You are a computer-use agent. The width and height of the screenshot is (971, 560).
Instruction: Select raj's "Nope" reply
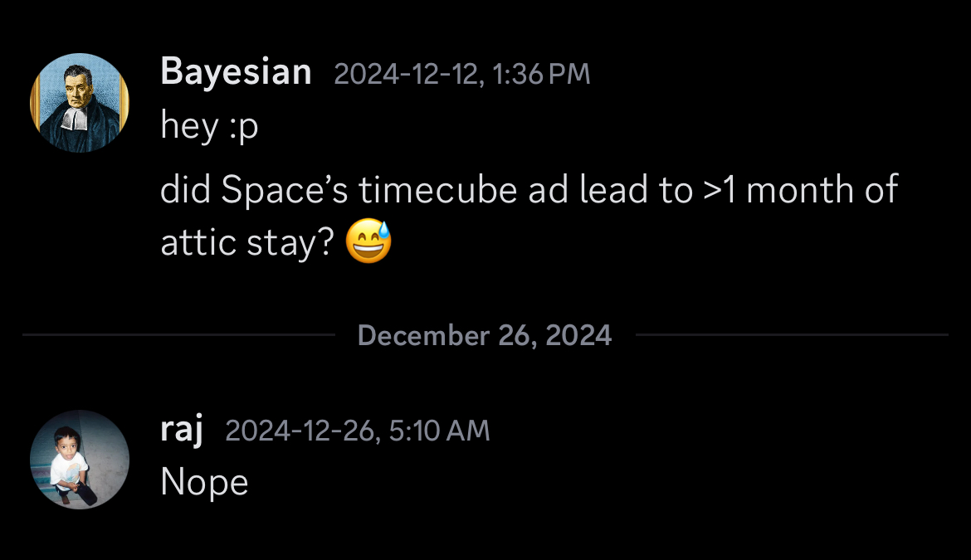[204, 482]
